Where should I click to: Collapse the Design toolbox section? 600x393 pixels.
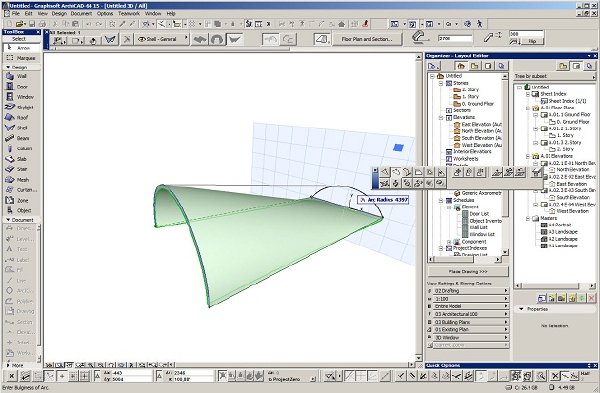(8, 67)
